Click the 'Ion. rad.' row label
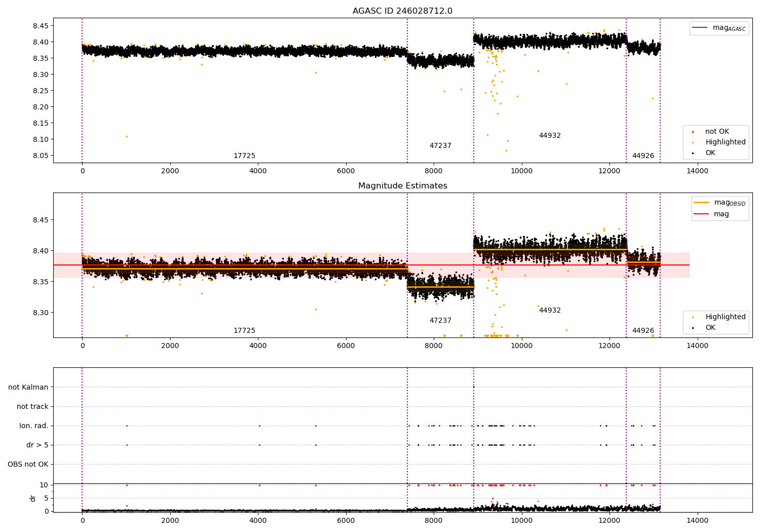Image resolution: width=760 pixels, height=532 pixels. click(x=34, y=426)
